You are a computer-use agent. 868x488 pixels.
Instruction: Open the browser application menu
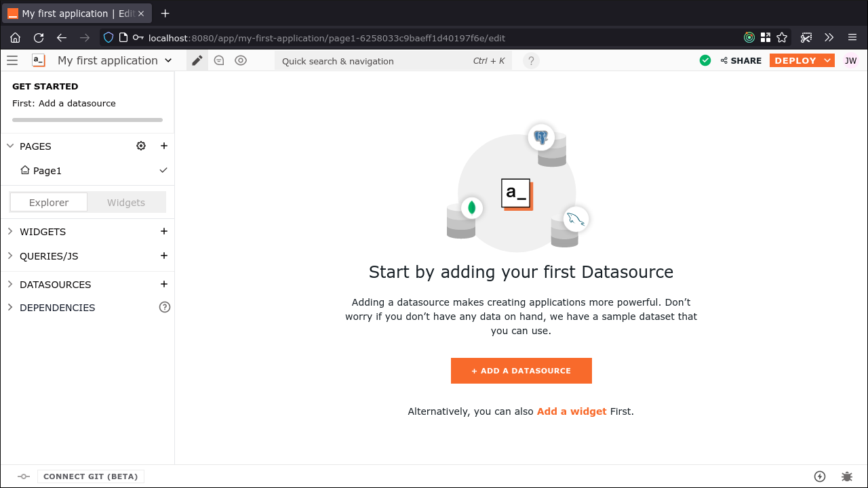pos(852,38)
